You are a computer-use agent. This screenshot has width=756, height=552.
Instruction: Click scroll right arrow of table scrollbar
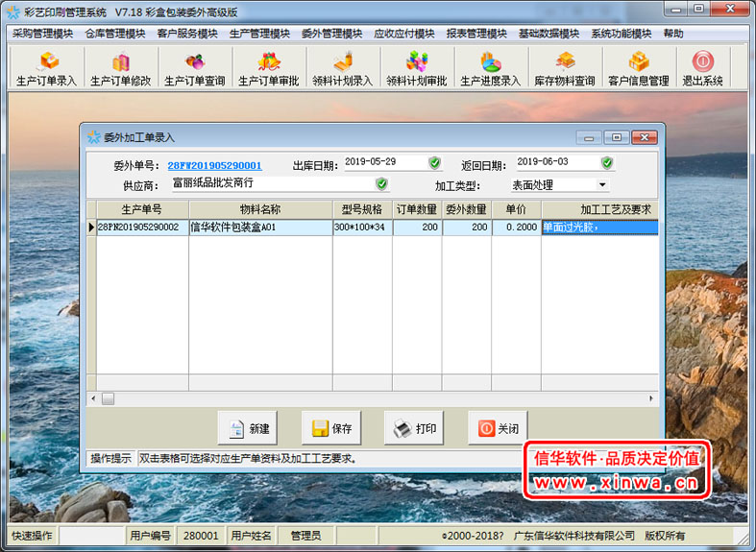[x=651, y=398]
